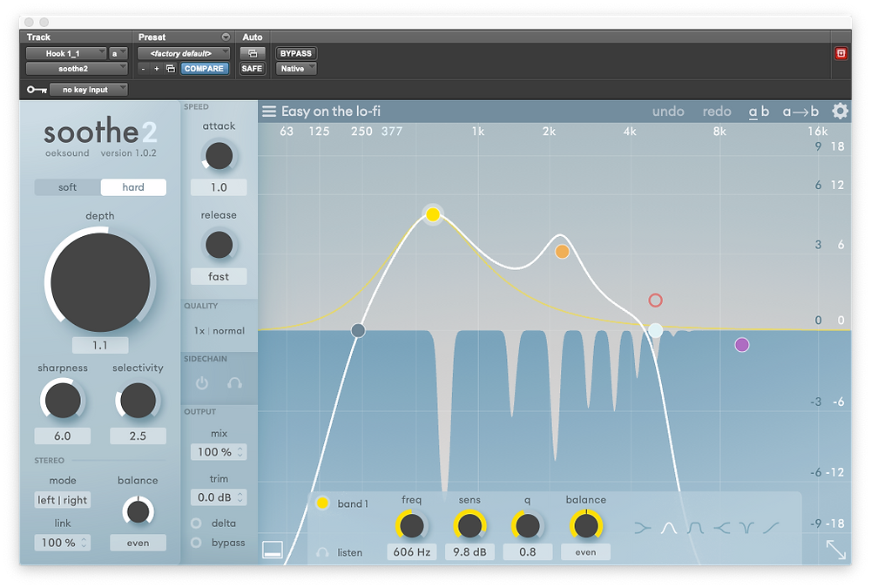Open the no key input dropdown
This screenshot has height=588, width=871.
click(x=88, y=90)
